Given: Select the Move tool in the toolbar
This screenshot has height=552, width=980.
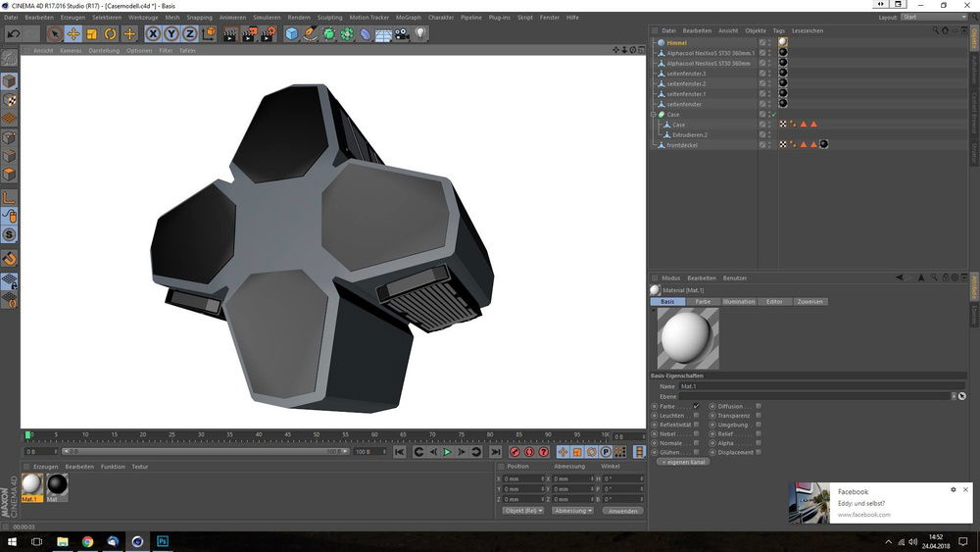Looking at the screenshot, I should 73,34.
